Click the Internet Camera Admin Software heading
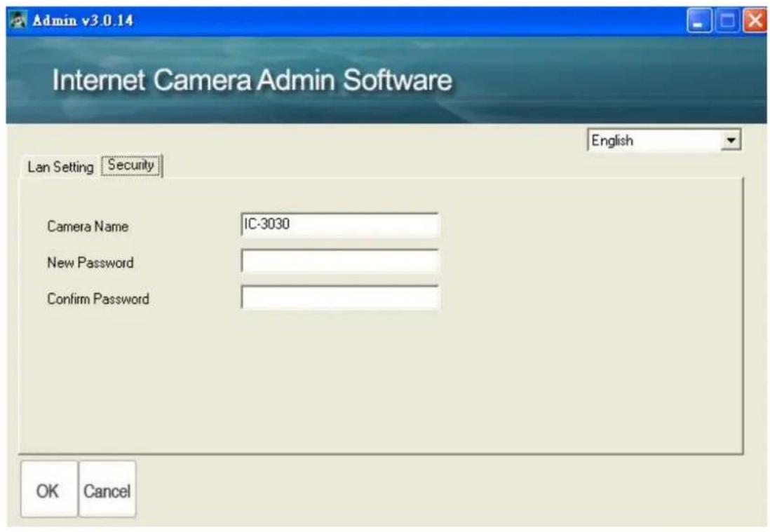 coord(252,80)
